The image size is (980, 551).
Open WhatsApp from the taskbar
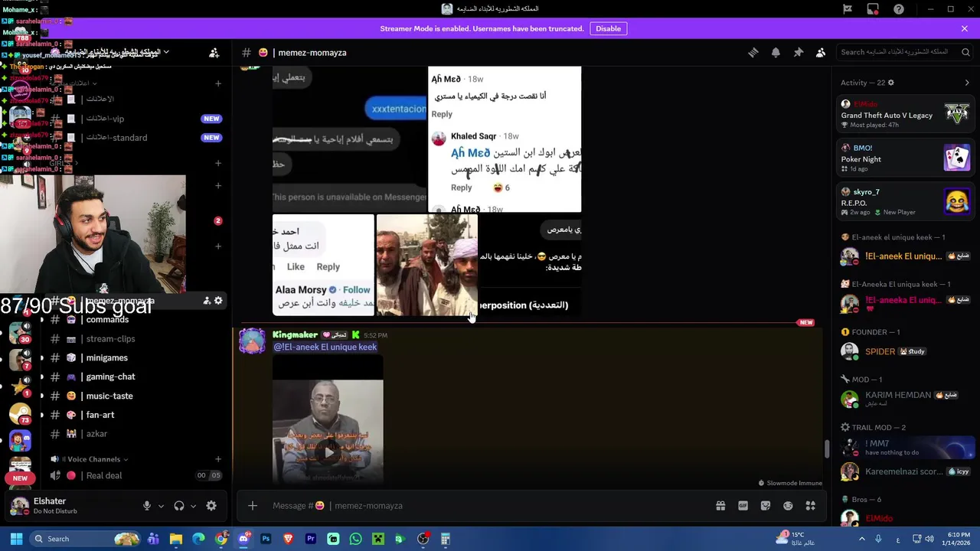(x=355, y=539)
